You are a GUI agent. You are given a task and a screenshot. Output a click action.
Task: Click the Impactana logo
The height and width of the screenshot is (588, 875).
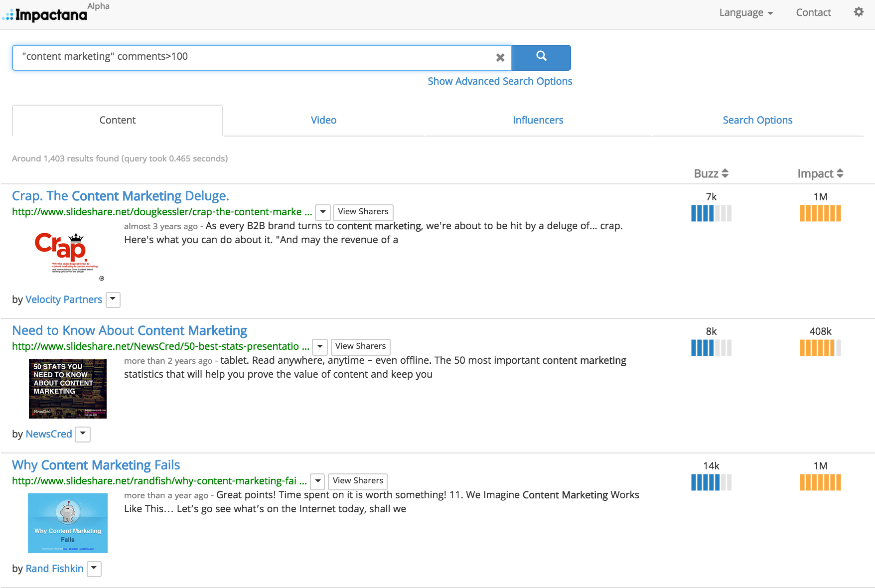(x=45, y=14)
